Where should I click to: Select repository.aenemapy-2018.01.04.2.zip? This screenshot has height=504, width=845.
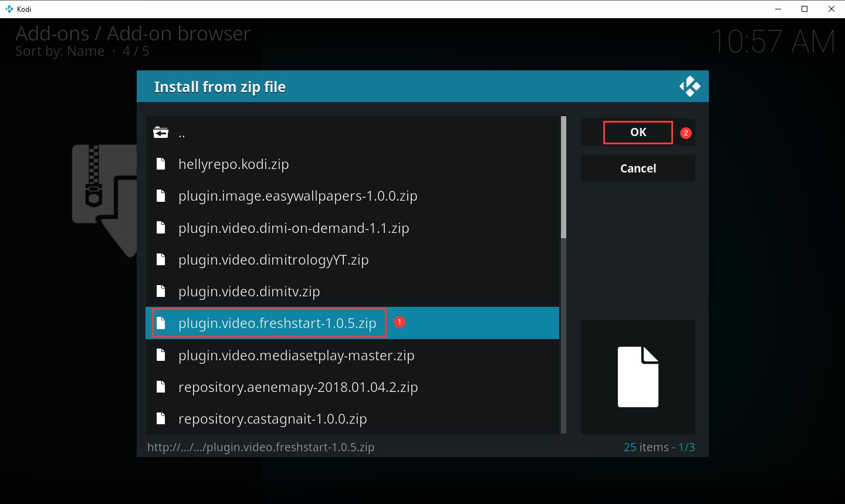coord(298,387)
